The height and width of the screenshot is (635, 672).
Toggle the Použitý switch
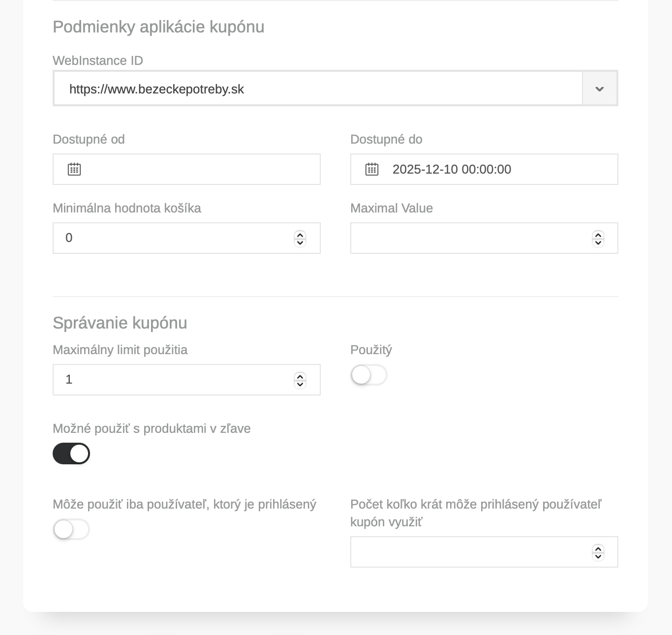[x=369, y=375]
